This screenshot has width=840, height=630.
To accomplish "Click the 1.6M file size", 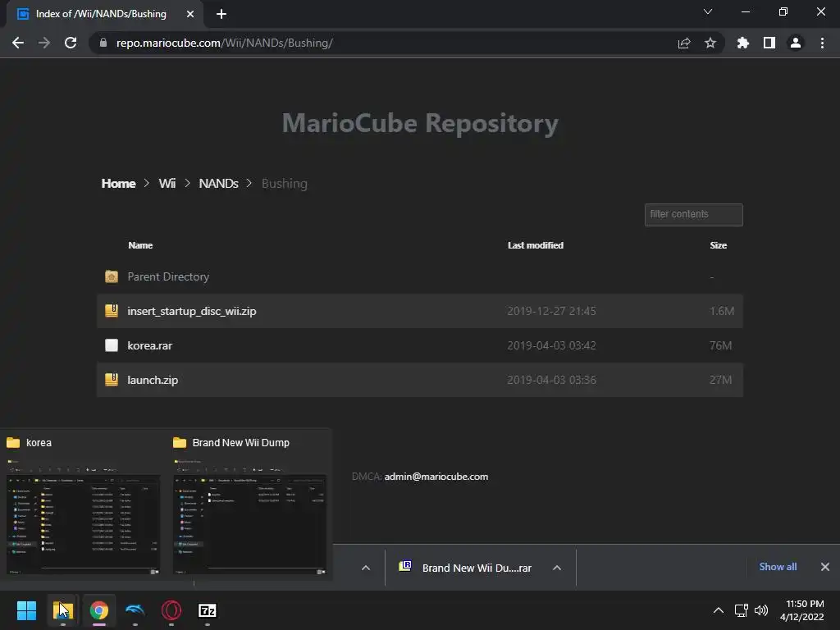I will [722, 311].
